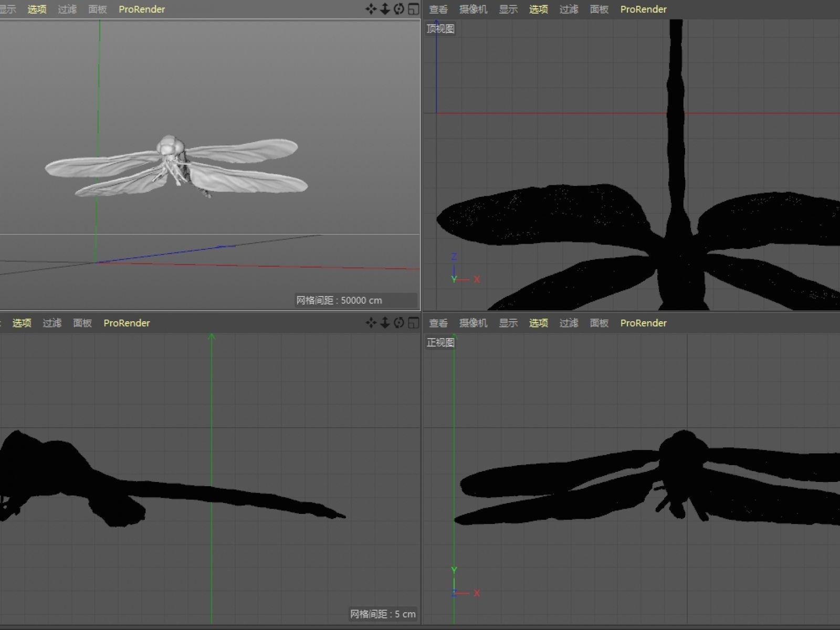The height and width of the screenshot is (630, 840).
Task: Open 面板 menu in bottom-left side viewport
Action: point(82,323)
